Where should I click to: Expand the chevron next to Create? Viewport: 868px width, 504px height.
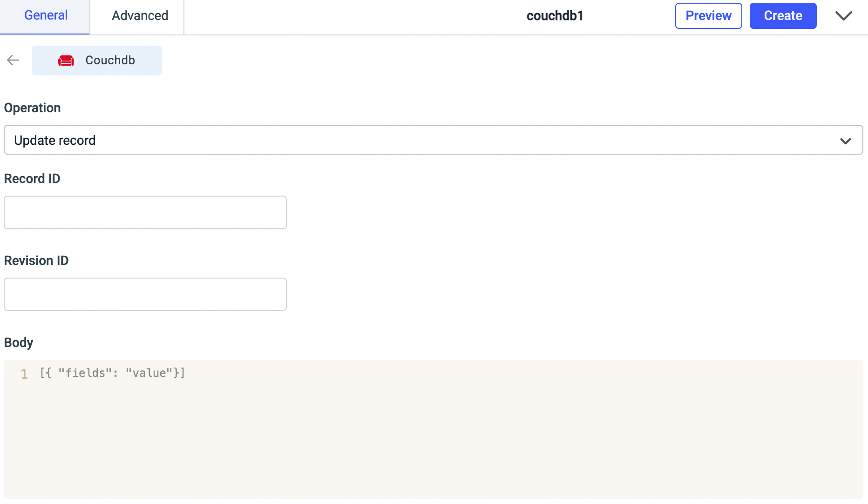coord(843,16)
